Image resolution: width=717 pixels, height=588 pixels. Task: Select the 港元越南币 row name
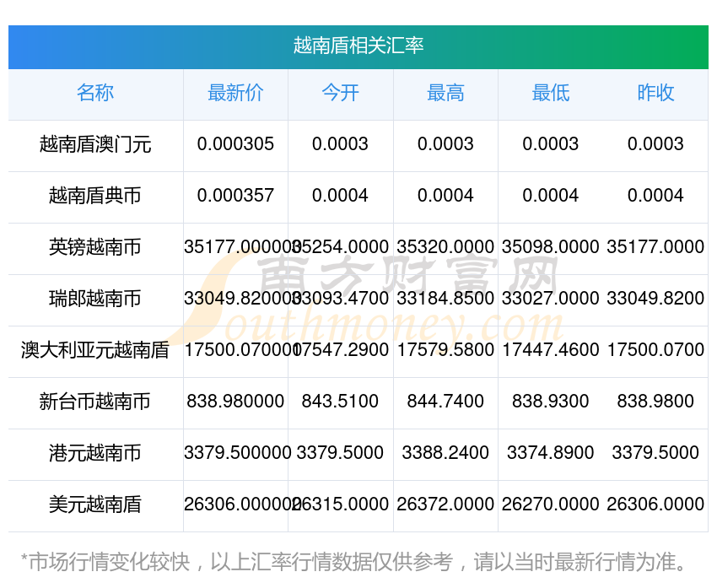[x=95, y=453]
